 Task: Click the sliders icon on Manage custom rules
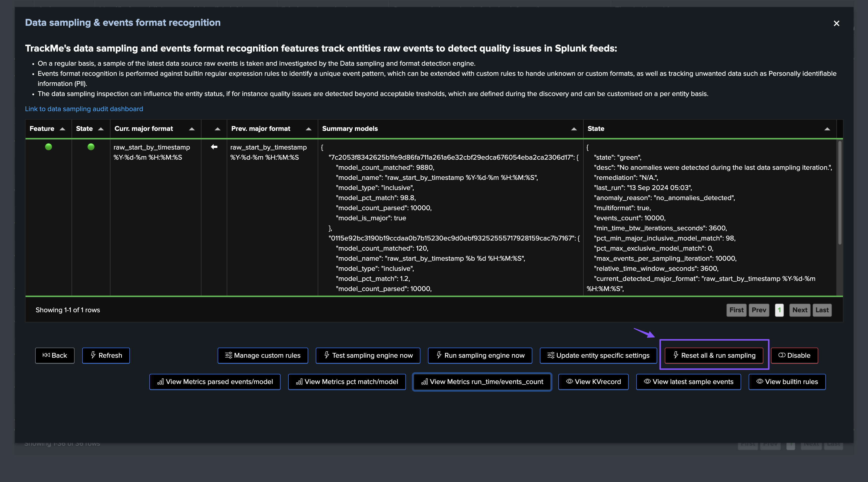click(x=229, y=355)
